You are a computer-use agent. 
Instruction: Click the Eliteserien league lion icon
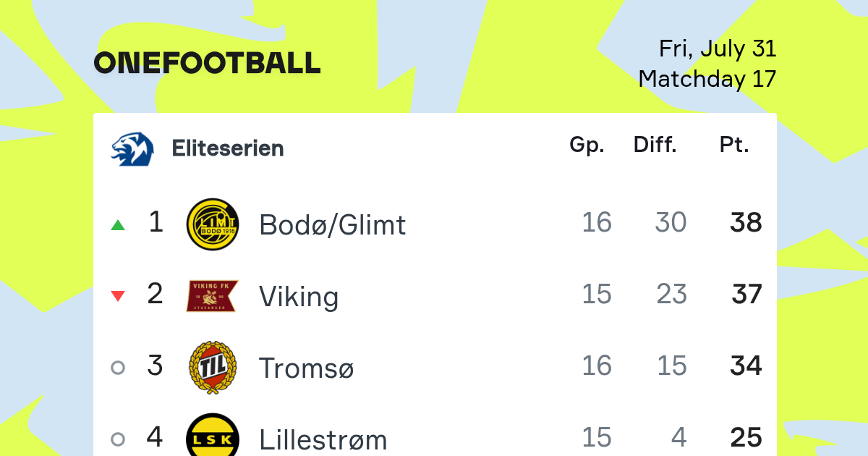click(x=132, y=148)
